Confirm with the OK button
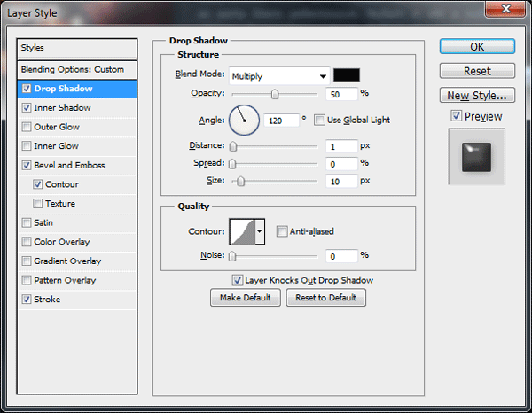 [477, 46]
